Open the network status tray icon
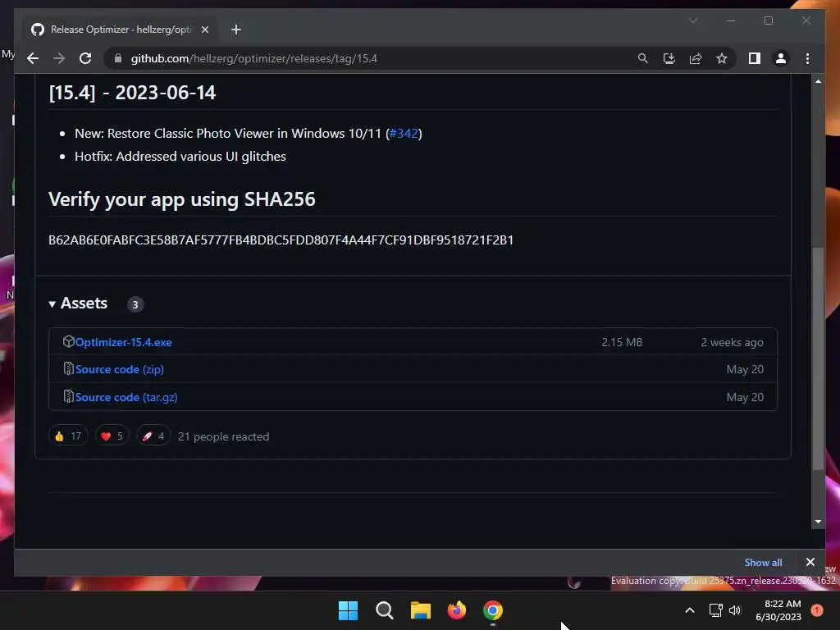Viewport: 840px width, 630px height. pyautogui.click(x=715, y=610)
